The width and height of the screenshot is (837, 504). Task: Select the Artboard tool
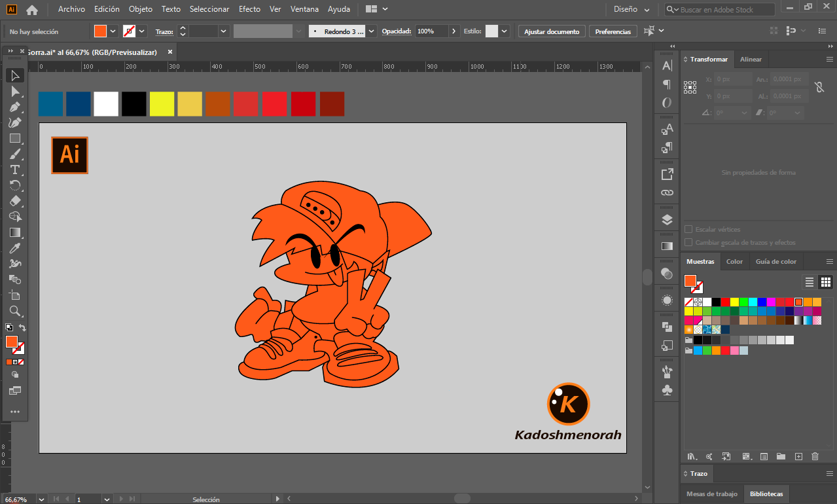pyautogui.click(x=15, y=295)
